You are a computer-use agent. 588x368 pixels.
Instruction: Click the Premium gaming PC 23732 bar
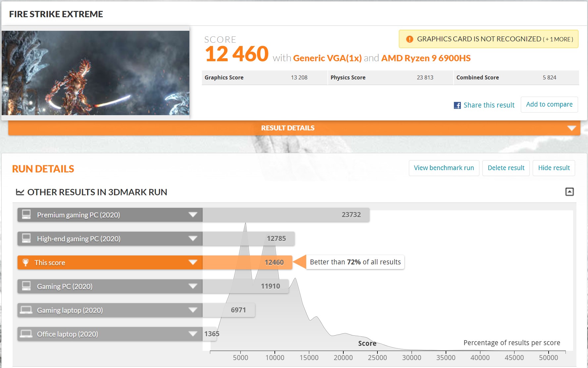286,215
